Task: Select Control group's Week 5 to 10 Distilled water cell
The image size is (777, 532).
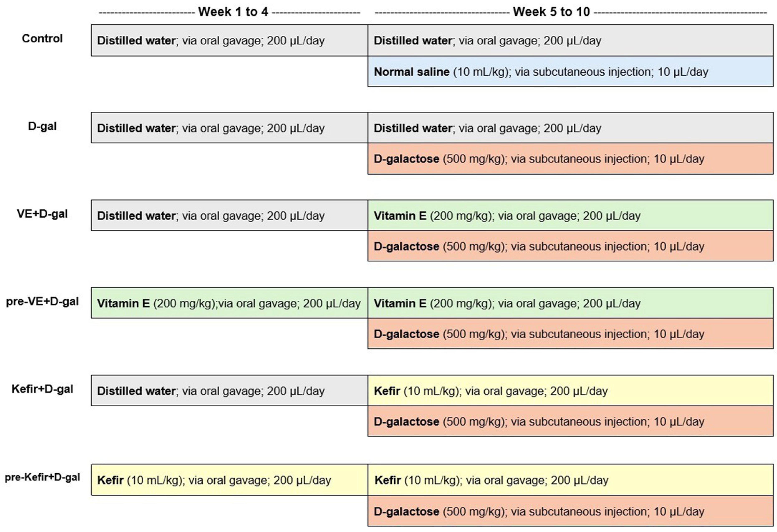Action: tap(570, 40)
